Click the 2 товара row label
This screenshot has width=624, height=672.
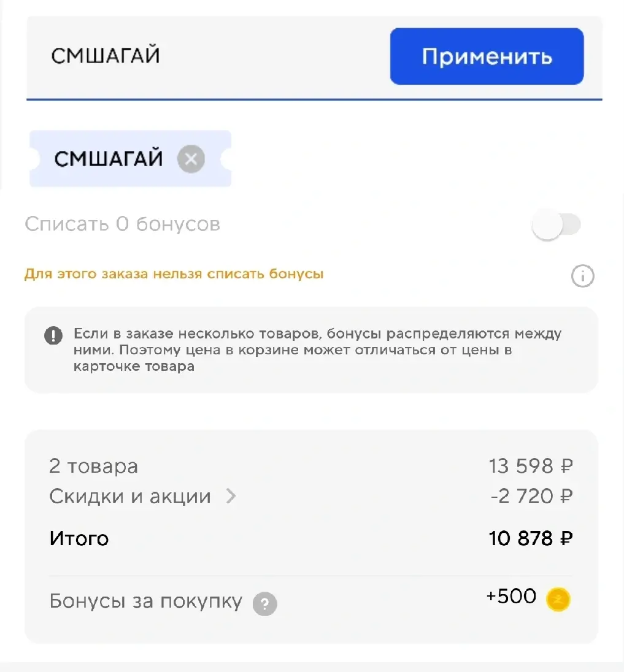(93, 467)
